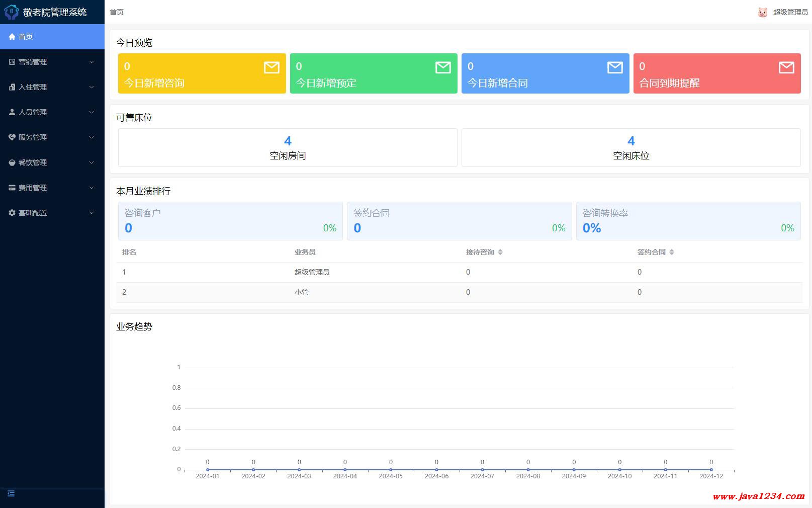Expand the 服务管理 menu chevron
Screen dimensions: 812x508
(x=92, y=137)
